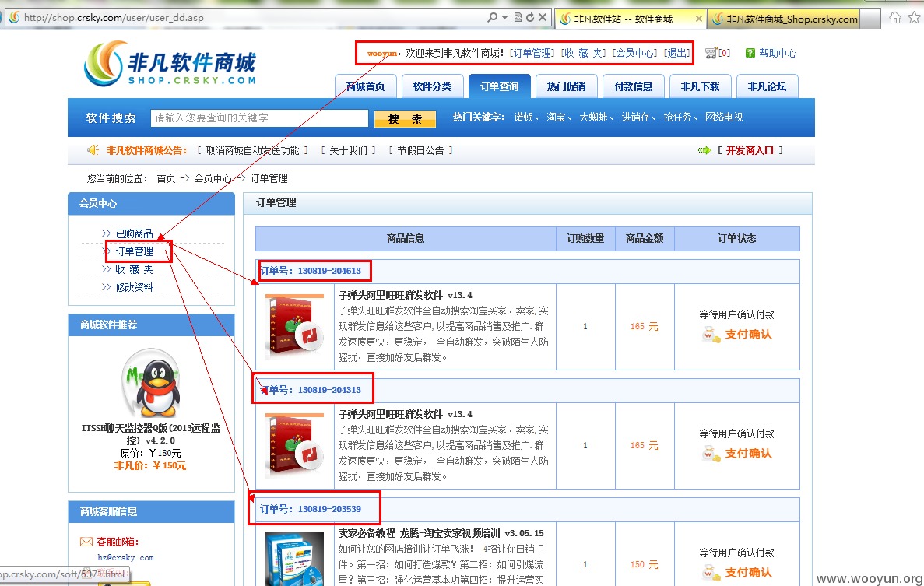Viewport: 924px width, 586px height.
Task: Open 取消商城自动发送功能 announcement
Action: (252, 150)
